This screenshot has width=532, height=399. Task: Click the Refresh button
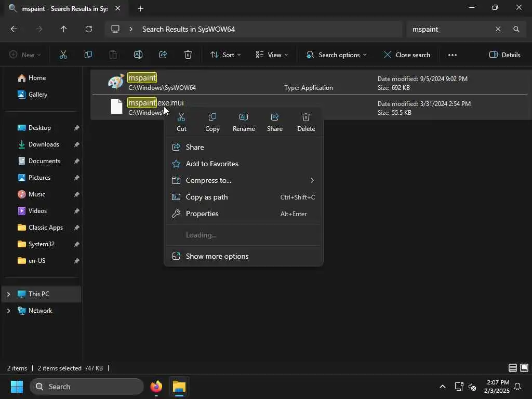tap(89, 29)
